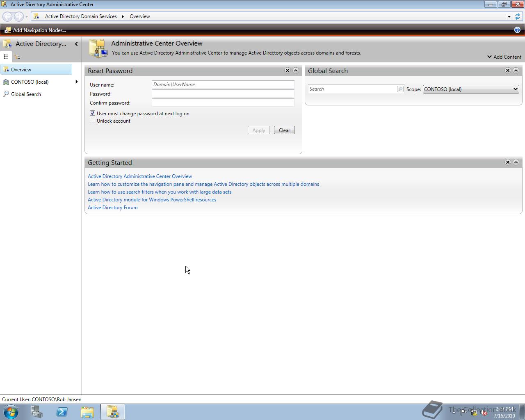Open link about customizing the navigation pane
The width and height of the screenshot is (525, 420).
tap(203, 184)
